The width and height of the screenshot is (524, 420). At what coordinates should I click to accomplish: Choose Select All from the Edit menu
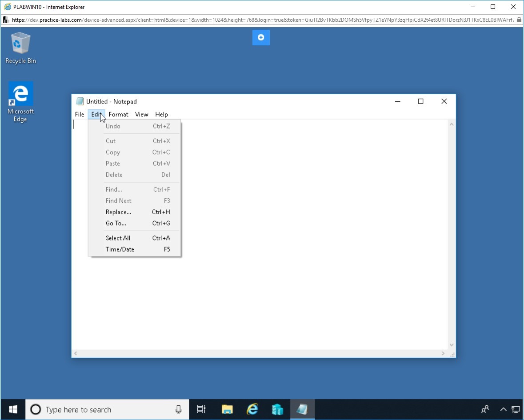(135, 238)
